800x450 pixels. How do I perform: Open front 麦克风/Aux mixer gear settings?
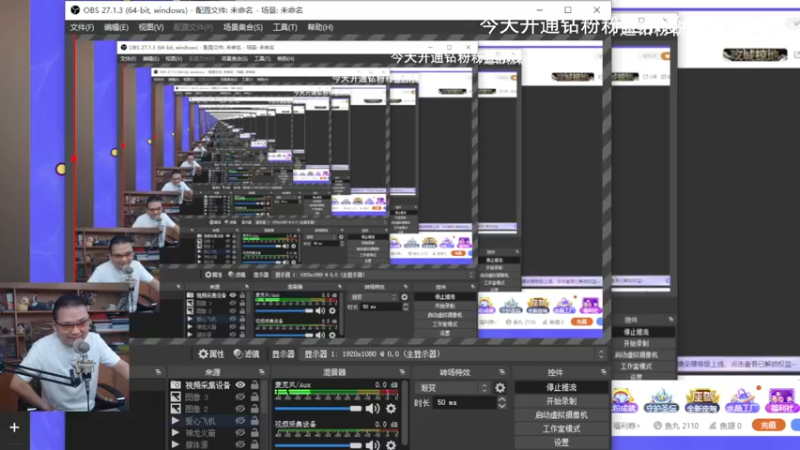(x=391, y=408)
